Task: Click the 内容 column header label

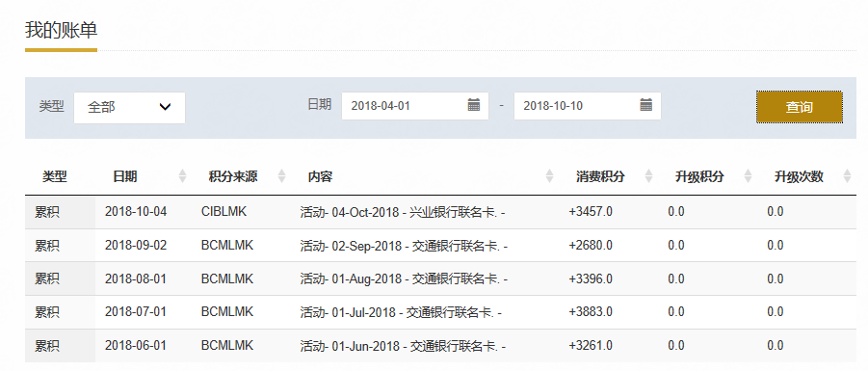Action: pos(321,176)
